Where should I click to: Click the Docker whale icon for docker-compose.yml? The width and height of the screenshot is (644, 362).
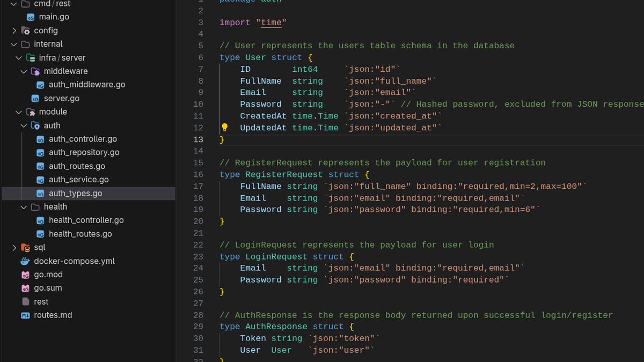pos(25,261)
